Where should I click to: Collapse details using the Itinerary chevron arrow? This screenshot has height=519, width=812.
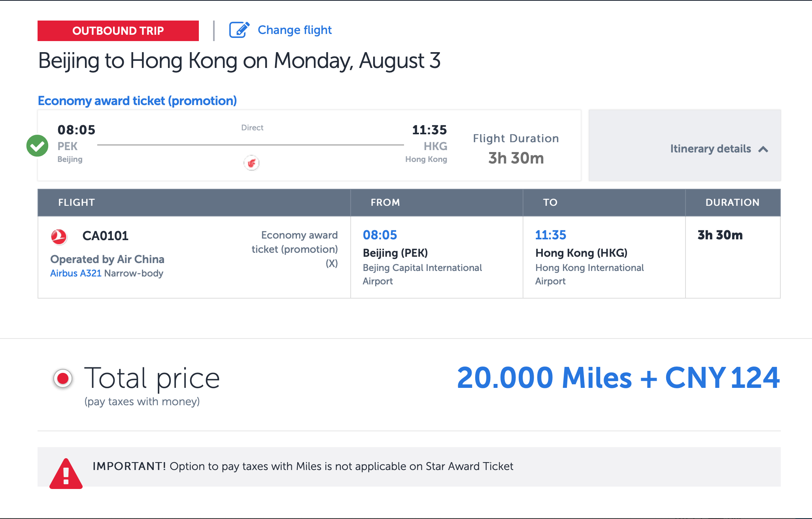(763, 149)
